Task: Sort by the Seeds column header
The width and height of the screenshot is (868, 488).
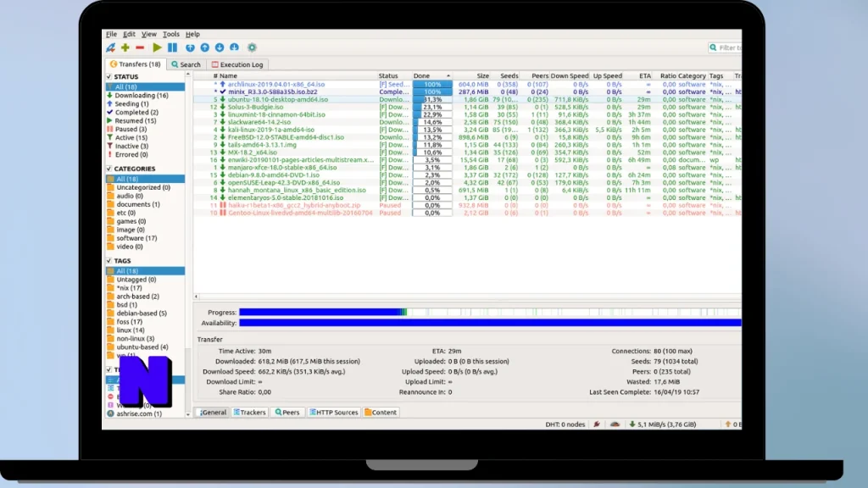Action: click(x=509, y=75)
